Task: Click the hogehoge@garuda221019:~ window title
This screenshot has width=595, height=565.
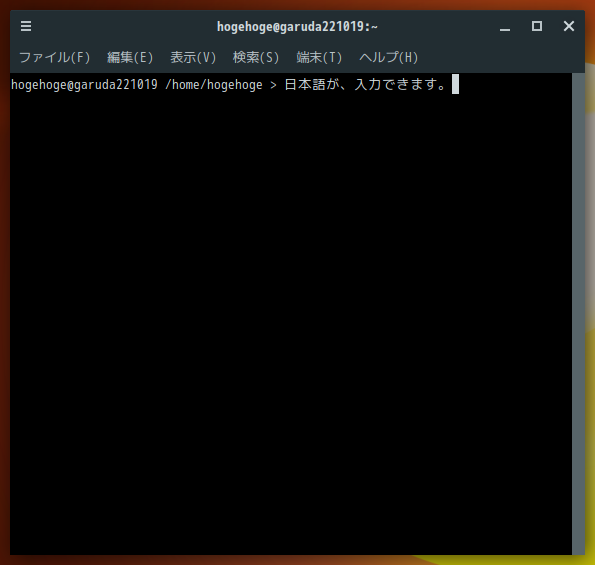Action: click(x=297, y=27)
